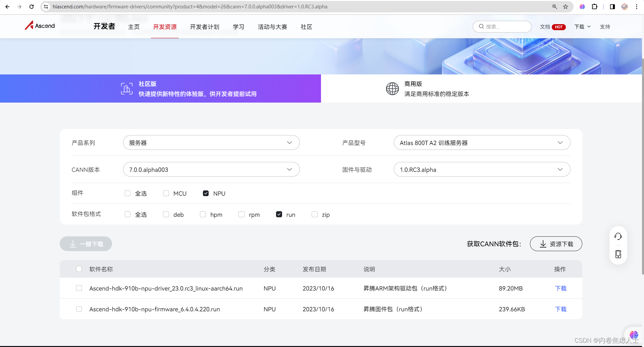Click the page vertical scrollbar
This screenshot has height=347, width=644.
(643, 166)
